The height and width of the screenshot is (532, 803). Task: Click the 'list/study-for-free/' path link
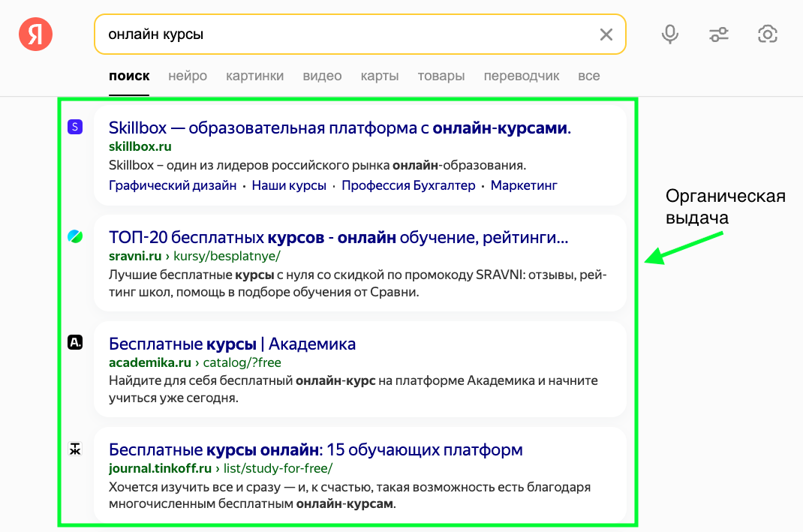tap(278, 468)
